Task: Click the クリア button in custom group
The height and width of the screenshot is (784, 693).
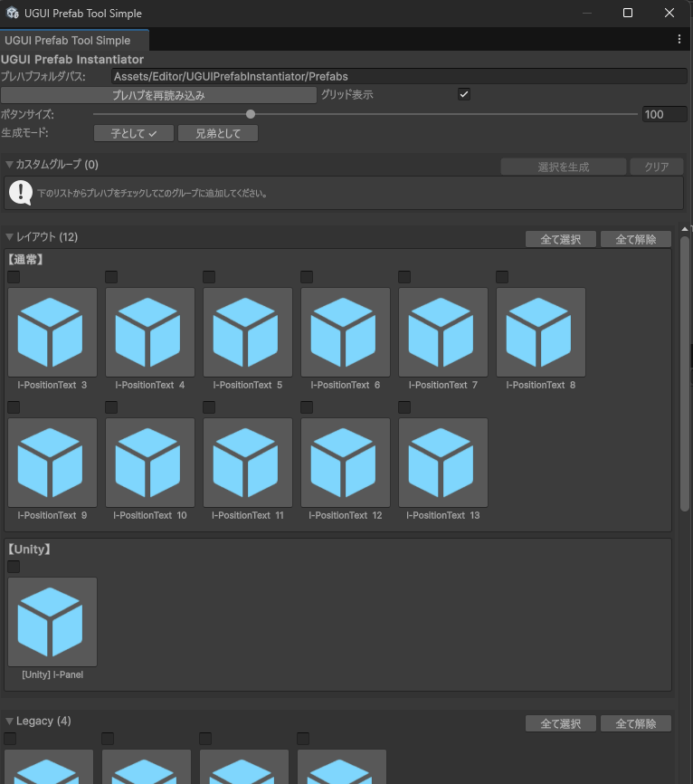Action: point(657,167)
